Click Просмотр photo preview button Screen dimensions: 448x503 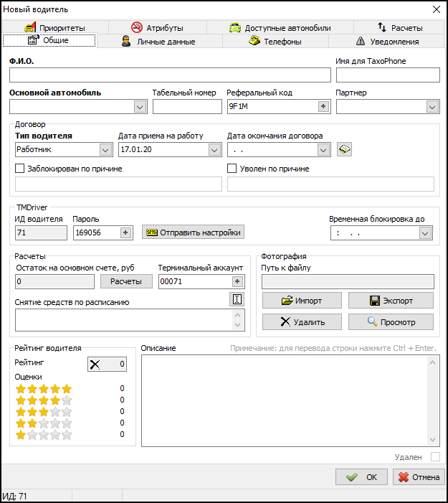[x=391, y=321]
